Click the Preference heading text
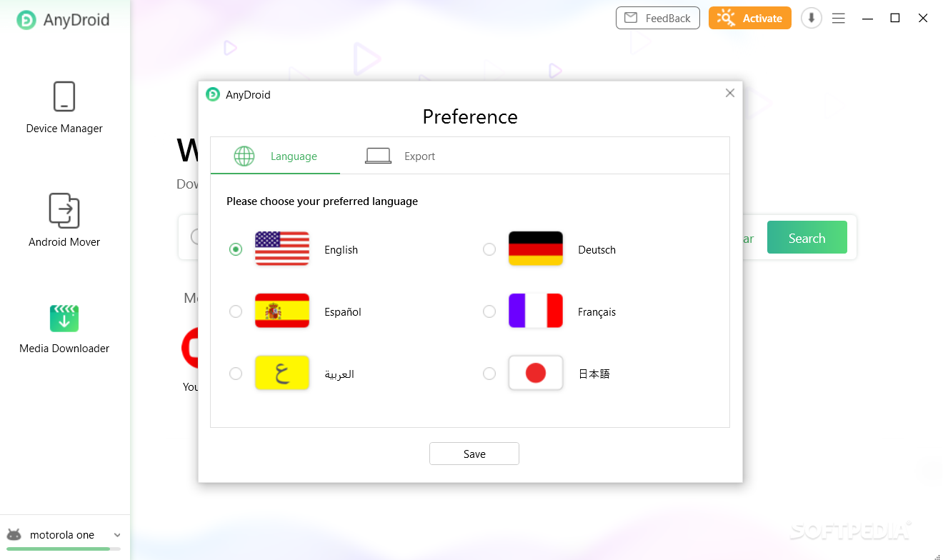Image resolution: width=943 pixels, height=560 pixels. [470, 116]
